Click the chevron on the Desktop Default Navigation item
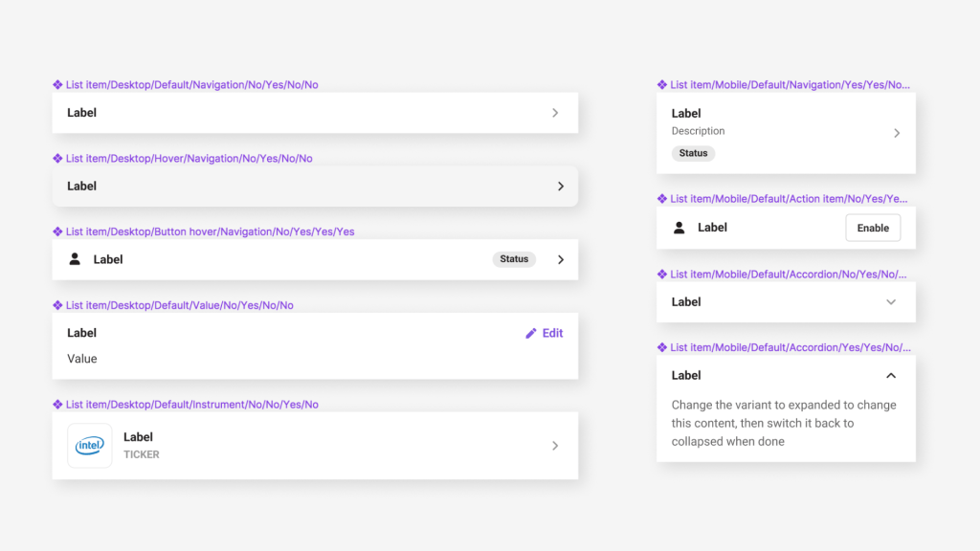Screen dimensions: 980x551 click(x=555, y=112)
